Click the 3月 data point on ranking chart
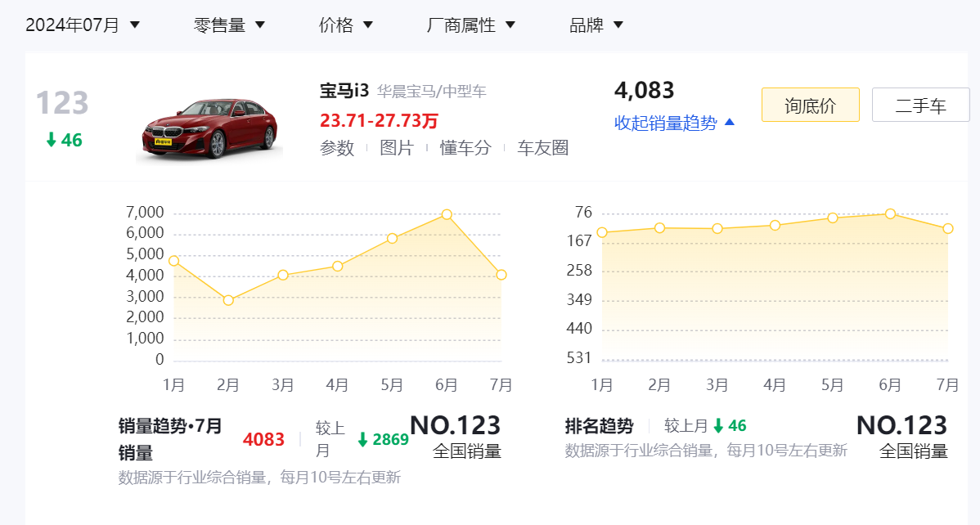Viewport: 980px width, 525px height. point(717,229)
